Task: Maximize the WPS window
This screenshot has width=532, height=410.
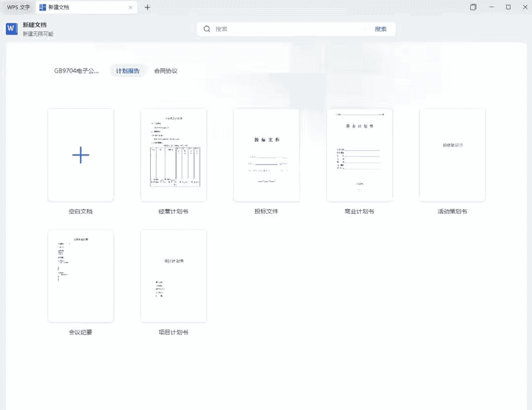Action: (x=508, y=7)
